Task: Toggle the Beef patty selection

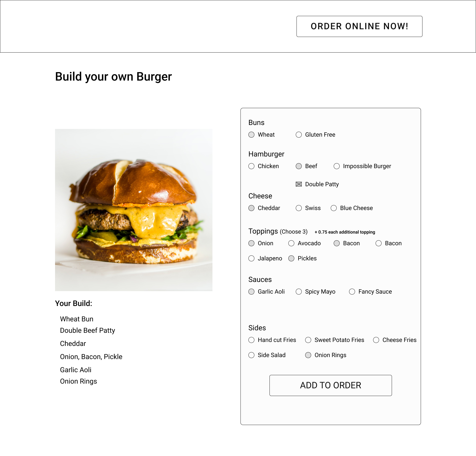Action: pos(298,166)
